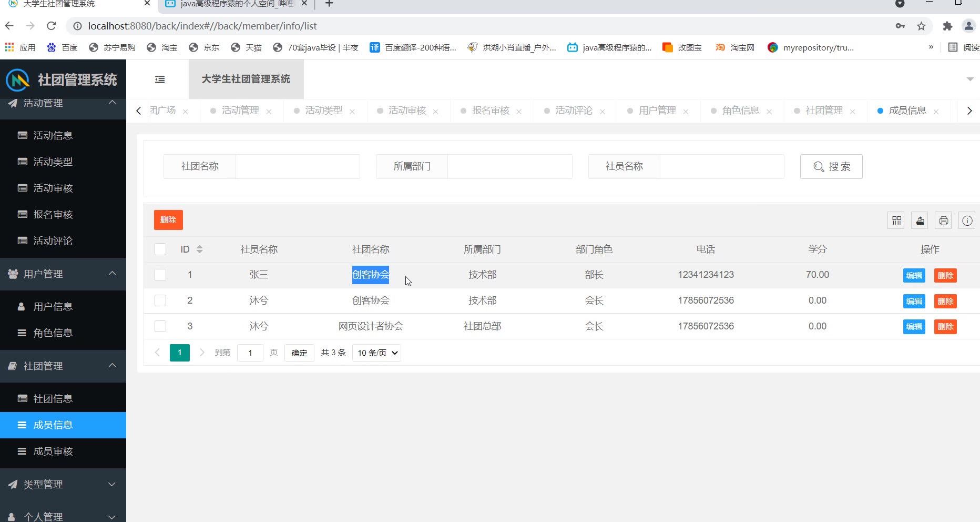The height and width of the screenshot is (522, 980).
Task: Open the 10 条/页 page size dropdown
Action: coord(376,353)
